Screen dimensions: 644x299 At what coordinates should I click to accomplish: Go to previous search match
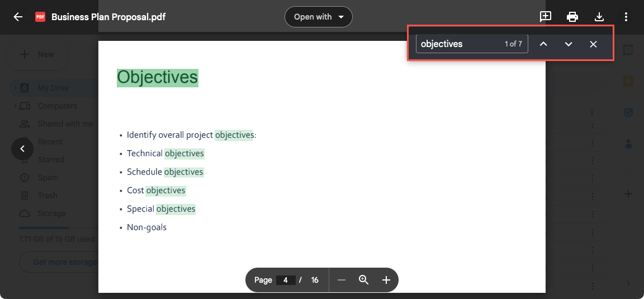point(543,44)
